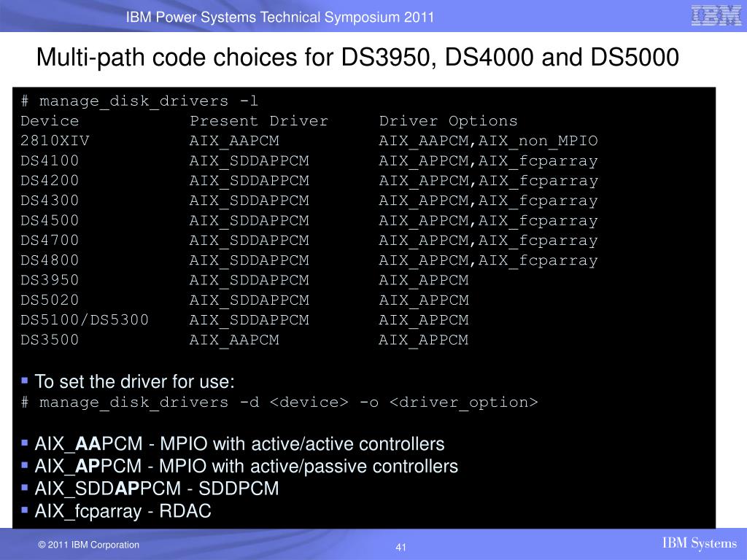
Task: Select the 'DS4300' device entry
Action: [x=50, y=201]
